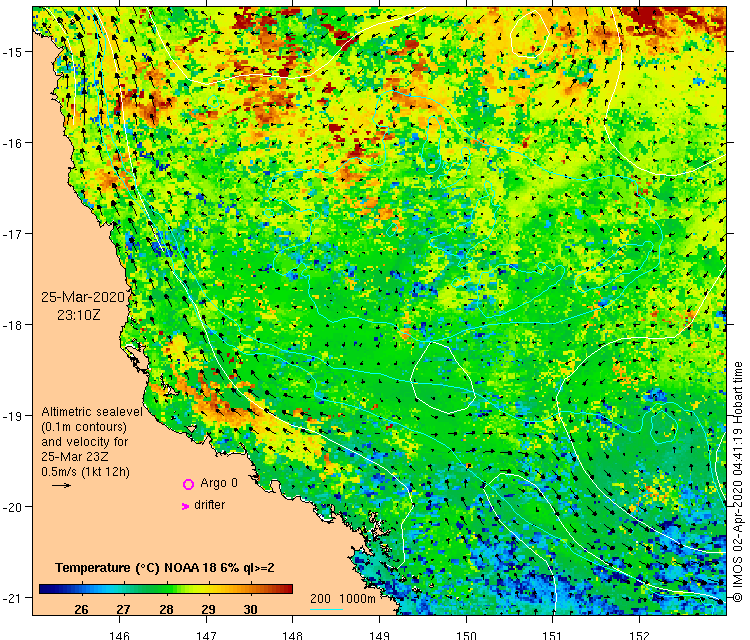The width and height of the screenshot is (750, 640).
Task: Click the '27' colorbar tick label
Action: point(123,609)
